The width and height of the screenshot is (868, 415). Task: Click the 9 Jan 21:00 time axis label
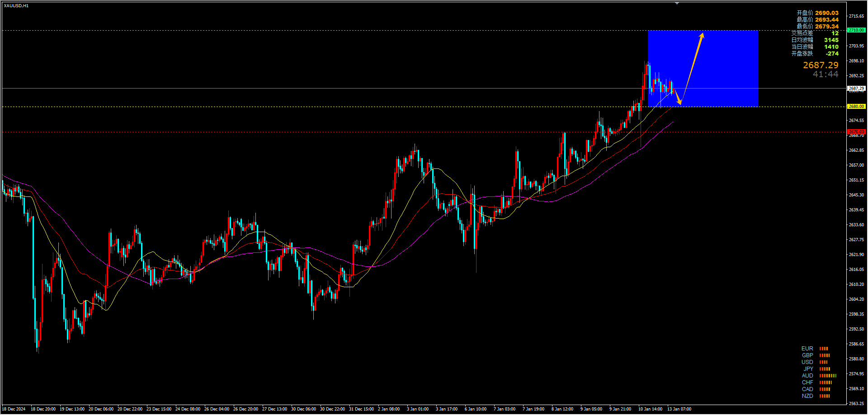tap(620, 409)
